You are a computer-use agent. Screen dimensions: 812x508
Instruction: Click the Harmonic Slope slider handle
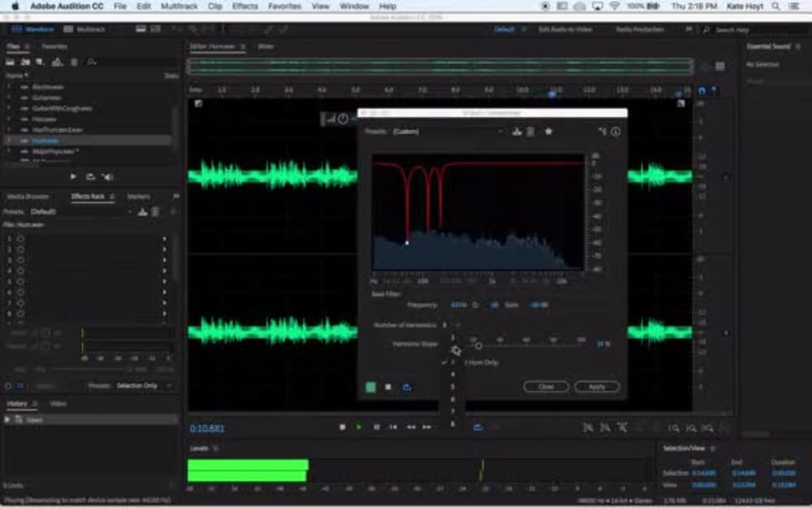[478, 345]
